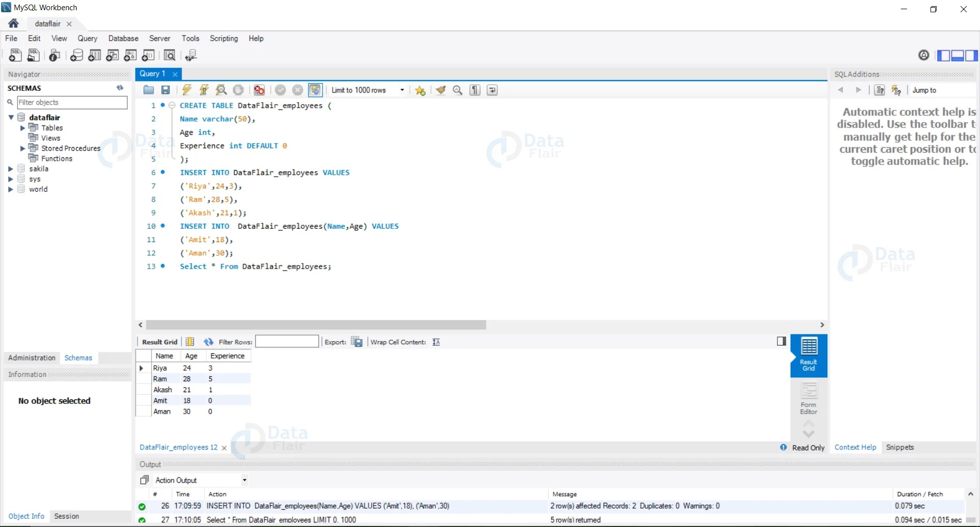Switch to the Session tab
The height and width of the screenshot is (527, 980).
point(66,516)
